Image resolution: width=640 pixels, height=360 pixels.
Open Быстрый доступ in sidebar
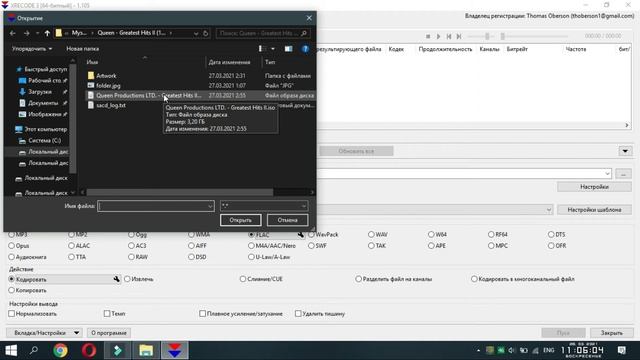coord(42,69)
